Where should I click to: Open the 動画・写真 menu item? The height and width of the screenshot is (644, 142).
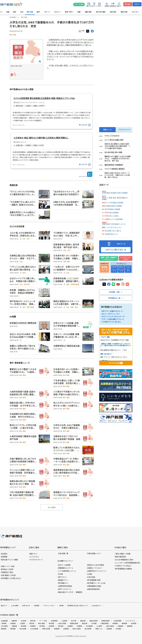[124, 12]
